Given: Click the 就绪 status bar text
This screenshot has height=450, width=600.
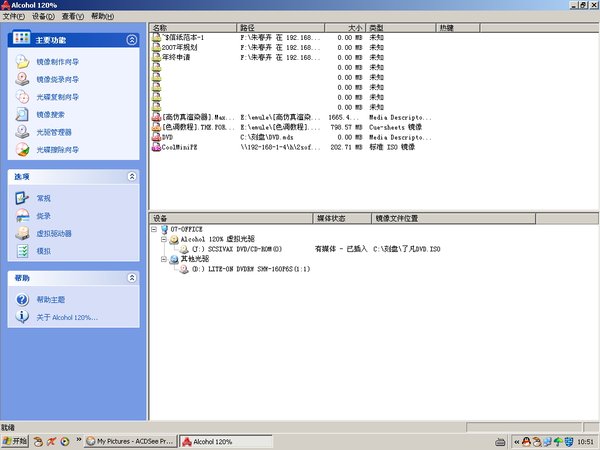Looking at the screenshot, I should coord(8,427).
